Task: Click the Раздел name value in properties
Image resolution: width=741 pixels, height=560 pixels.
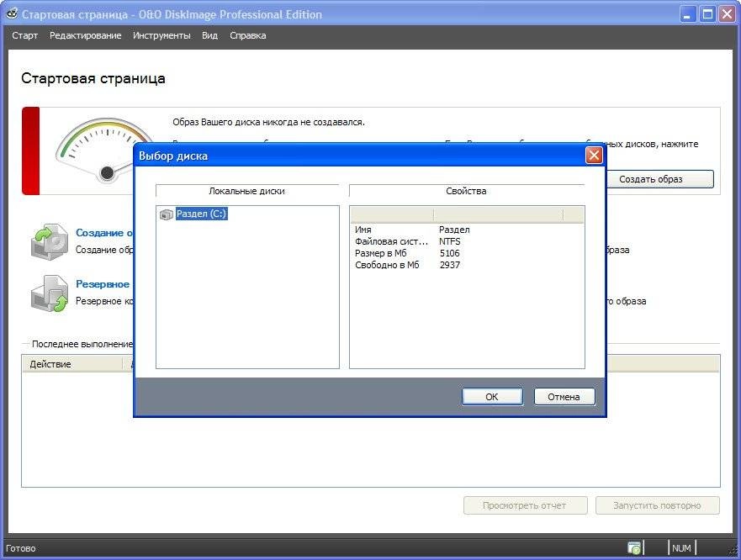Action: [x=454, y=230]
